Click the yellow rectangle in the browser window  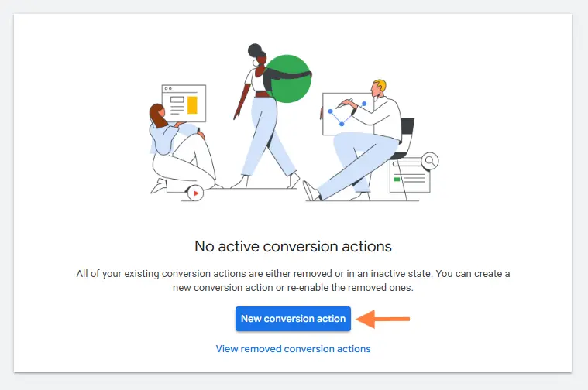click(x=192, y=104)
